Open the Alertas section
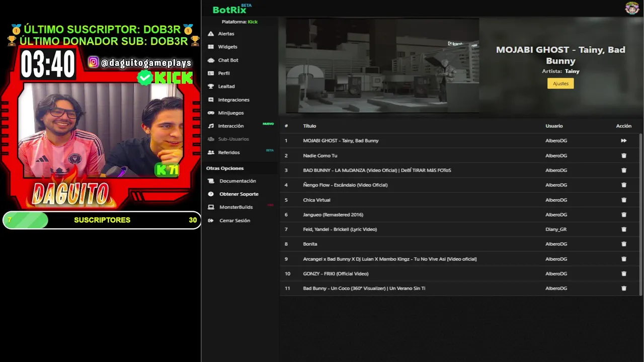644x362 pixels. 226,34
